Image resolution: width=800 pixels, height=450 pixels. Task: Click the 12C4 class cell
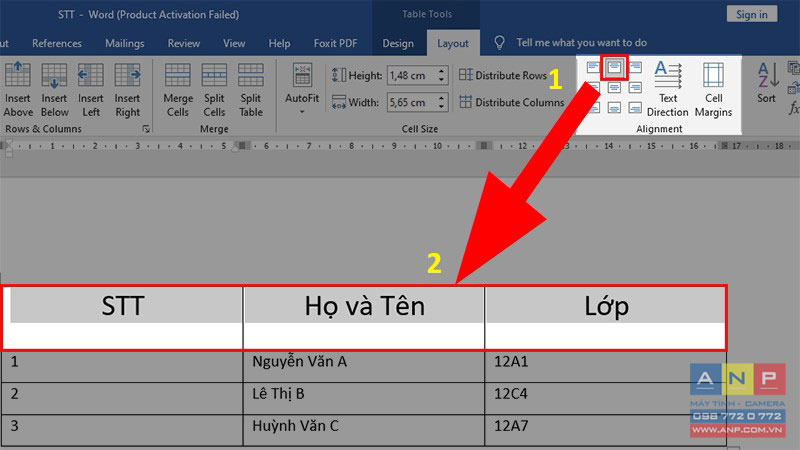pos(606,398)
